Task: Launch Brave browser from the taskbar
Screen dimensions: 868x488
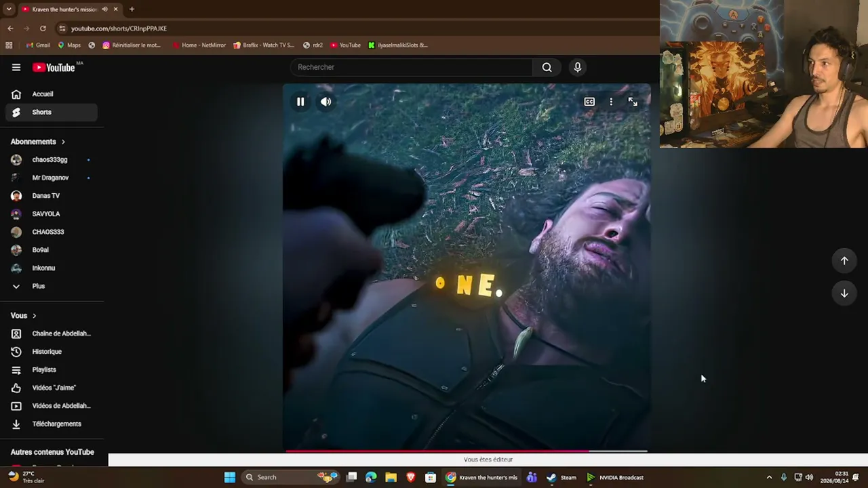Action: [x=410, y=477]
